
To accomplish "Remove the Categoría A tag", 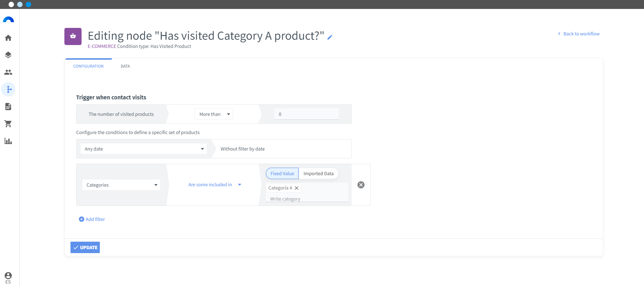I will coord(297,188).
